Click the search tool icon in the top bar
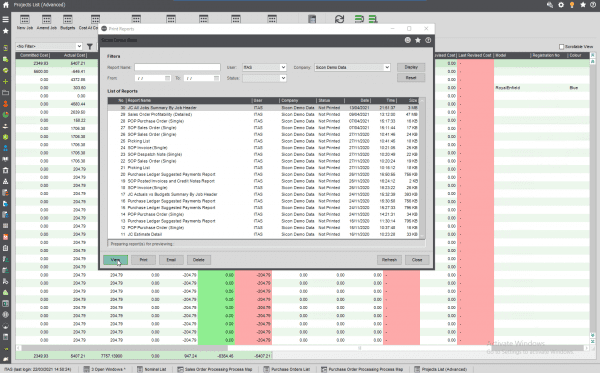The height and width of the screenshot is (373, 600). [x=550, y=5]
